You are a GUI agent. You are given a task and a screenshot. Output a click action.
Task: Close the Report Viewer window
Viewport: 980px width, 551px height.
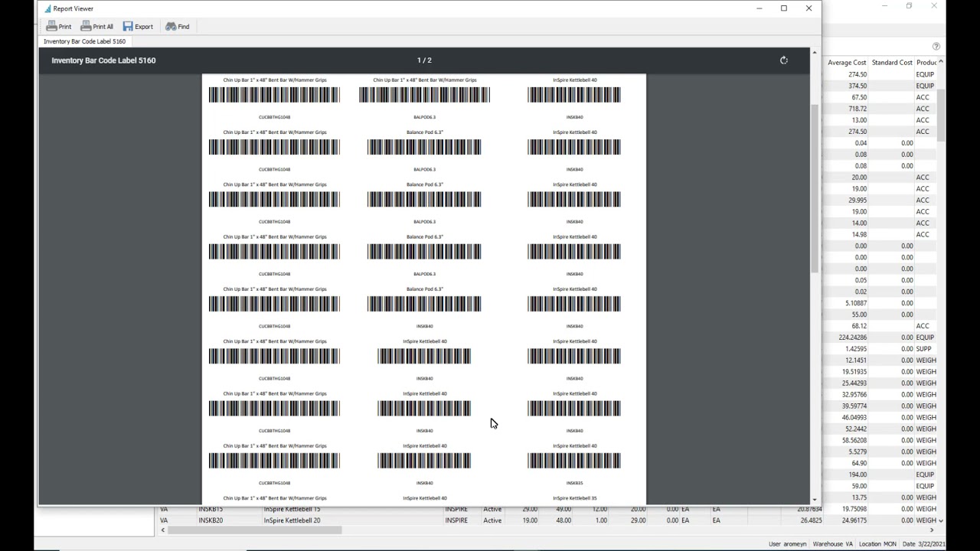808,8
